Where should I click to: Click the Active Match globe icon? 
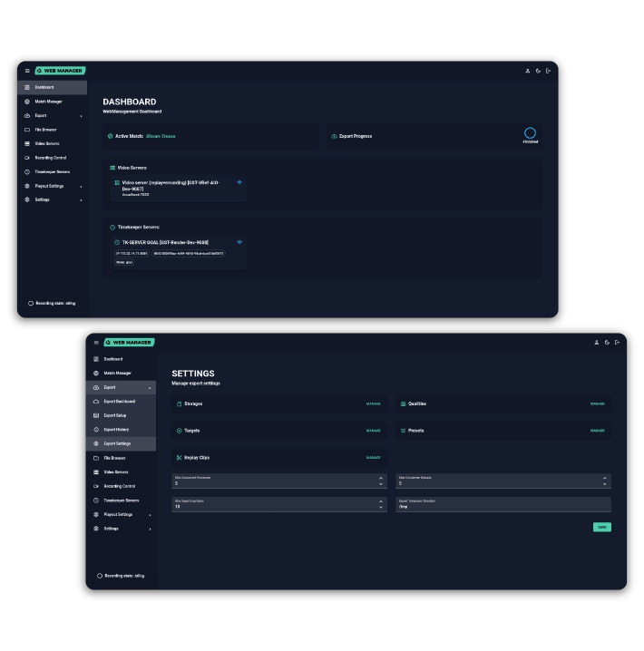click(x=111, y=136)
